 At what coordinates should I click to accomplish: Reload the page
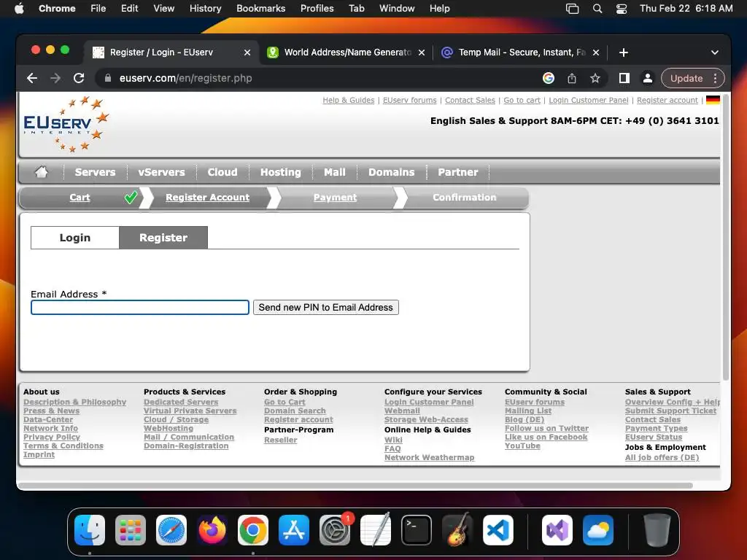pos(79,78)
